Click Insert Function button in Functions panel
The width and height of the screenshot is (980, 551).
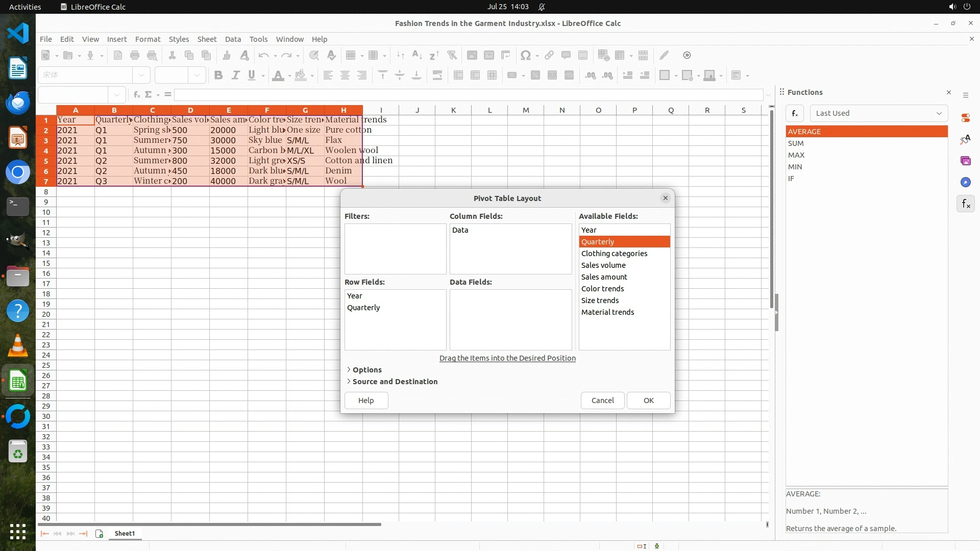(795, 113)
